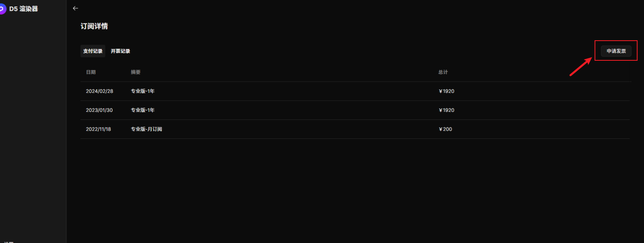Image resolution: width=644 pixels, height=243 pixels.
Task: Switch to the 支付记录 tab
Action: (x=93, y=51)
